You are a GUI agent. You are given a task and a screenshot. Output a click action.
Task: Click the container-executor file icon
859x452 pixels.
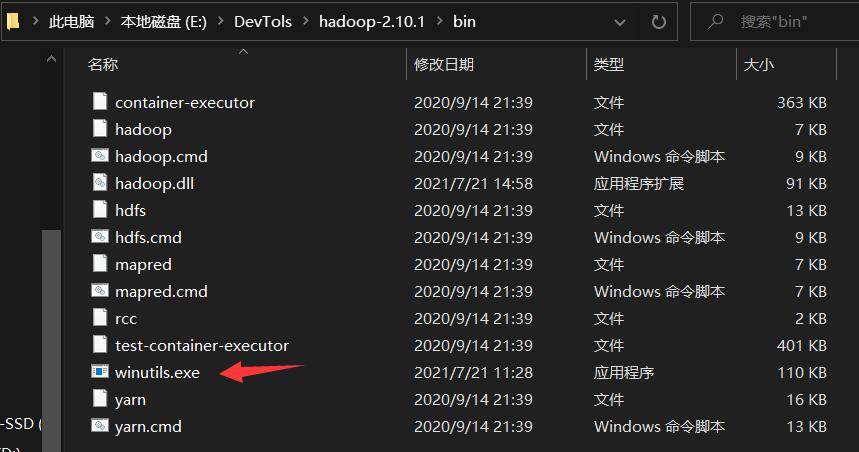coord(99,102)
